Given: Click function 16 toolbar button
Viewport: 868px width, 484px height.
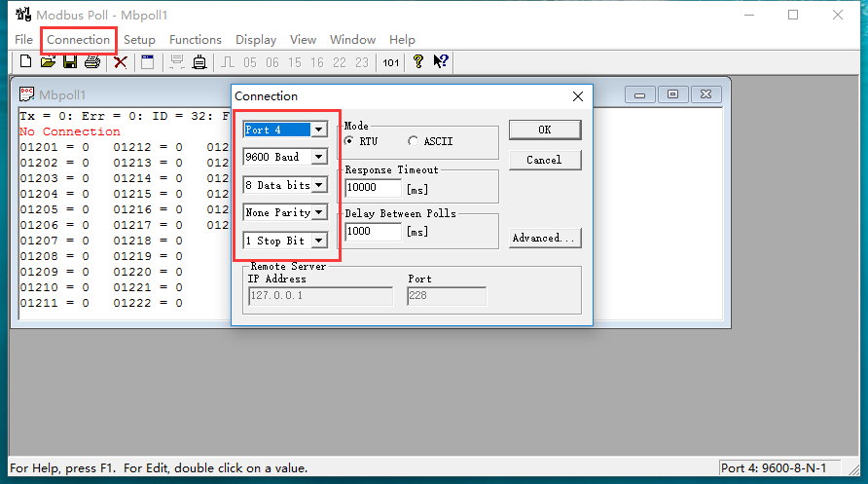Looking at the screenshot, I should click(x=316, y=62).
